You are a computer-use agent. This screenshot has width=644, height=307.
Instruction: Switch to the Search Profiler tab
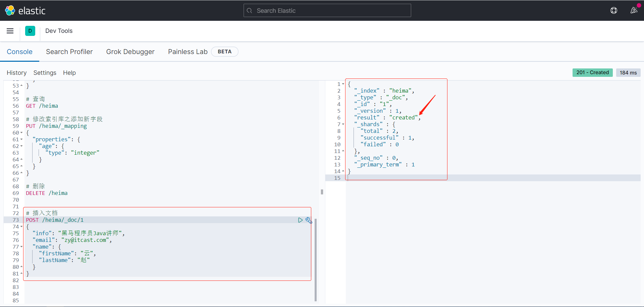click(x=69, y=52)
